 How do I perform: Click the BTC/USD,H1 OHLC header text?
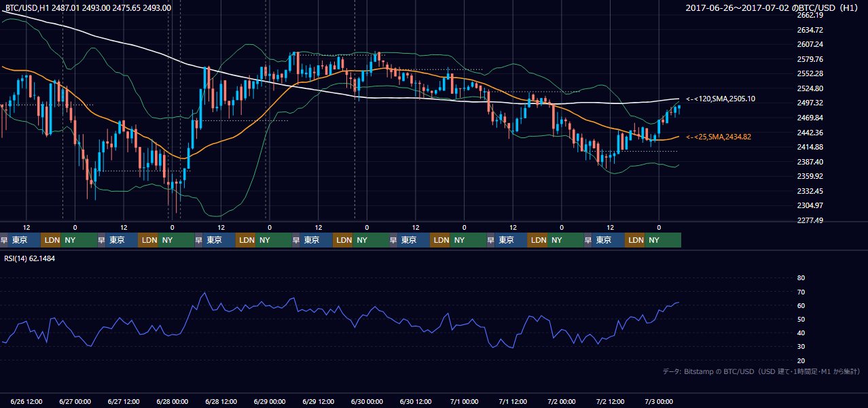(x=88, y=7)
